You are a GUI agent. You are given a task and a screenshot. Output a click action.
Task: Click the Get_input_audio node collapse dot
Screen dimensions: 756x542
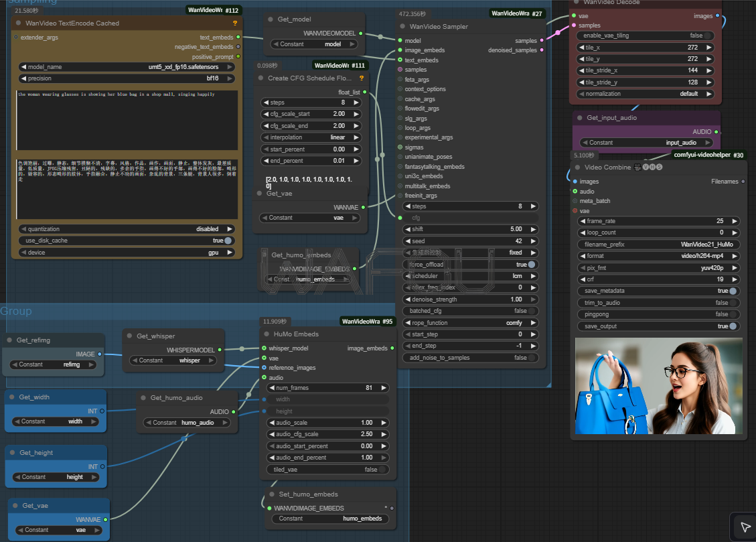click(579, 118)
